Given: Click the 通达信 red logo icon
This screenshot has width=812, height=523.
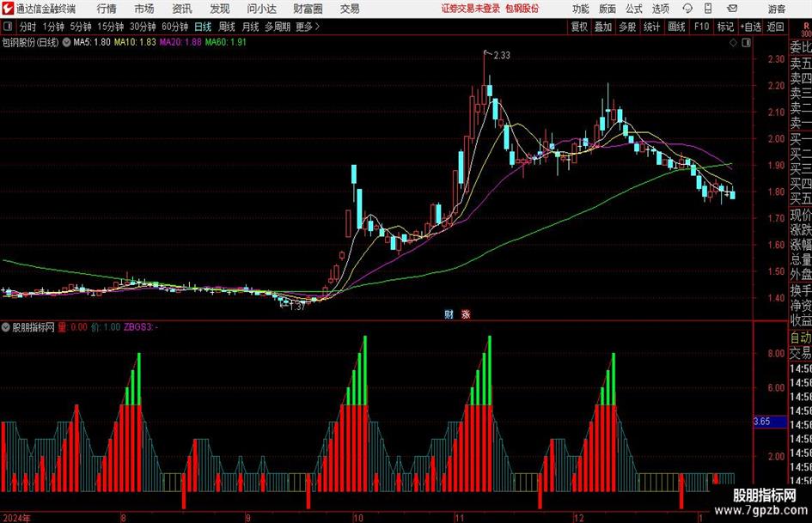Looking at the screenshot, I should tap(8, 9).
